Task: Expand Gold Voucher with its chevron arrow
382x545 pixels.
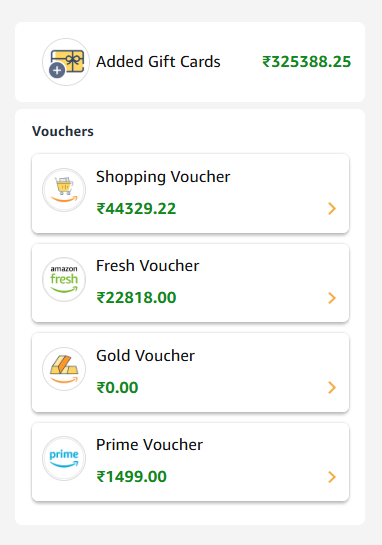Action: pyautogui.click(x=332, y=388)
